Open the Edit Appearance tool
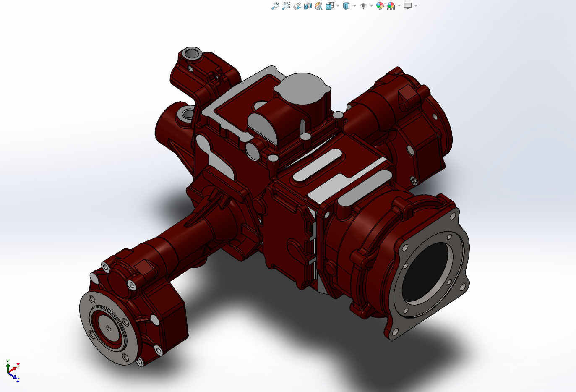The width and height of the screenshot is (576, 392). coord(380,6)
